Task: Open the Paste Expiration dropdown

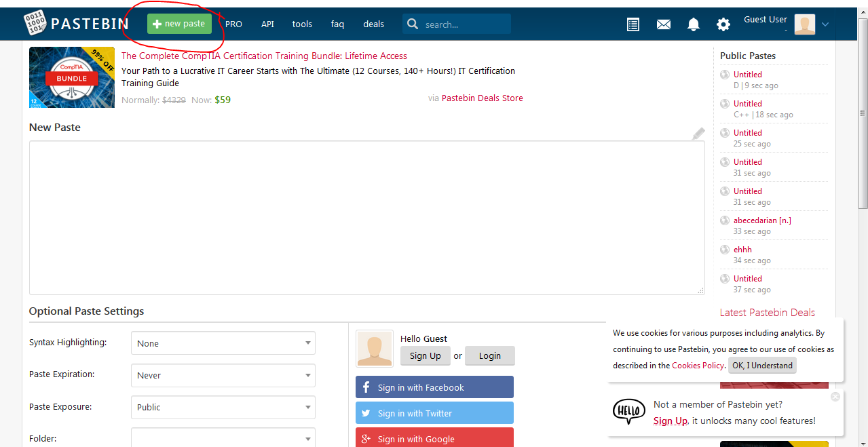Action: (x=223, y=375)
